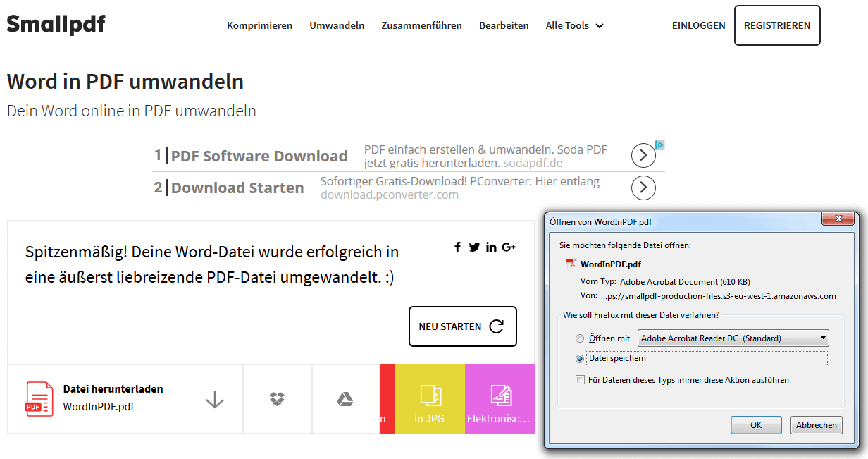Viewport: 868px width, 459px height.
Task: Click the arrow beside Download Starten ad
Action: pyautogui.click(x=643, y=188)
